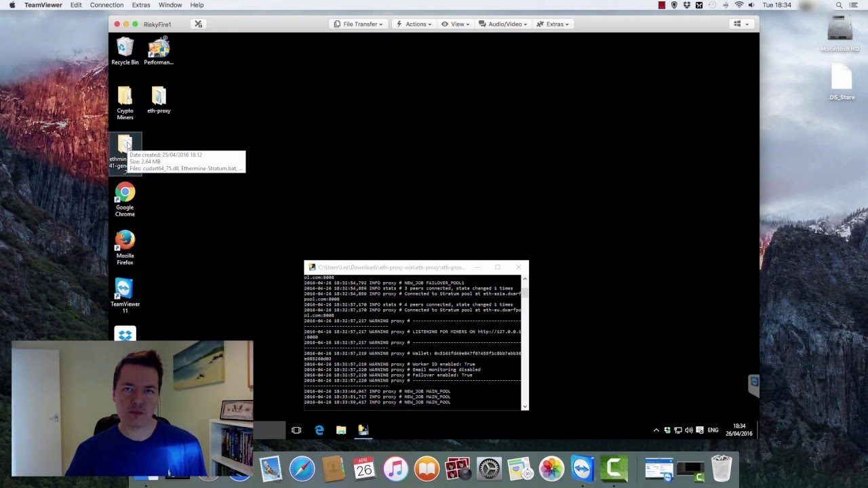The height and width of the screenshot is (488, 868).
Task: Click the webcam video overlay
Action: click(x=132, y=409)
